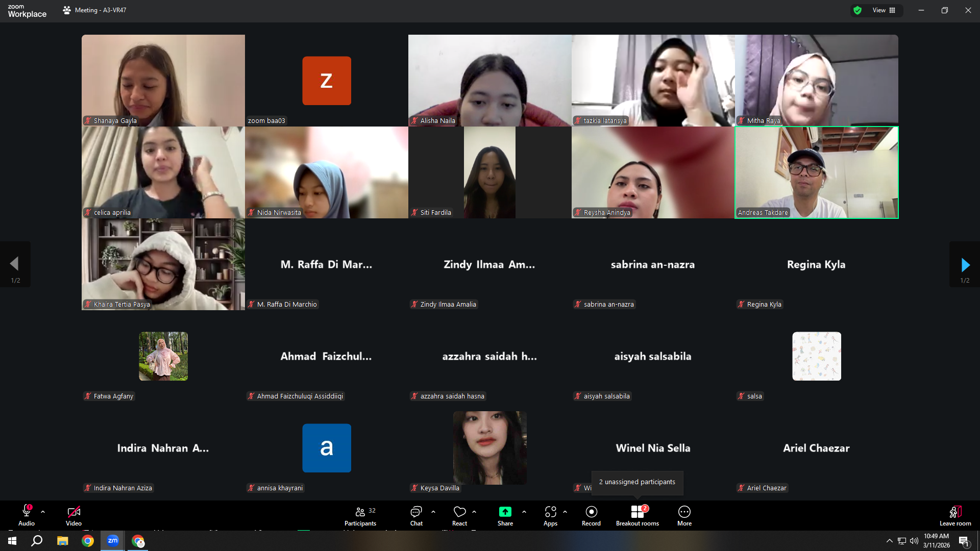Image resolution: width=980 pixels, height=551 pixels.
Task: Click Leave room button
Action: [x=955, y=516]
